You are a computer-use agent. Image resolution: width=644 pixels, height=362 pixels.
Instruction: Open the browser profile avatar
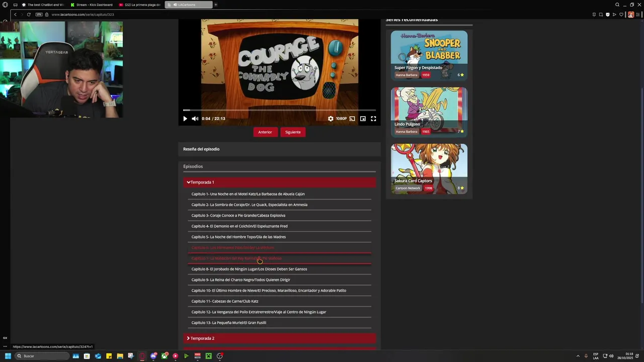(631, 15)
